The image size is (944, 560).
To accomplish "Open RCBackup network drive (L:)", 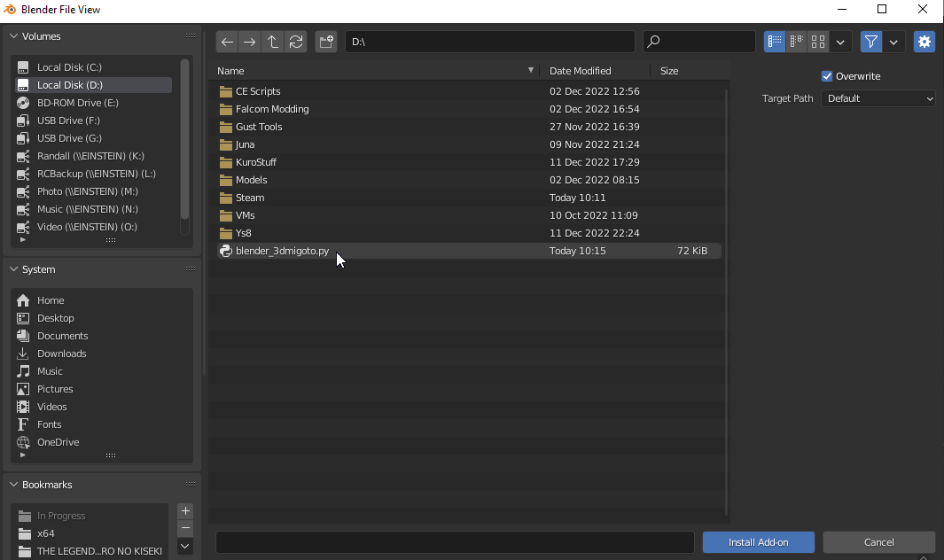I will click(93, 174).
